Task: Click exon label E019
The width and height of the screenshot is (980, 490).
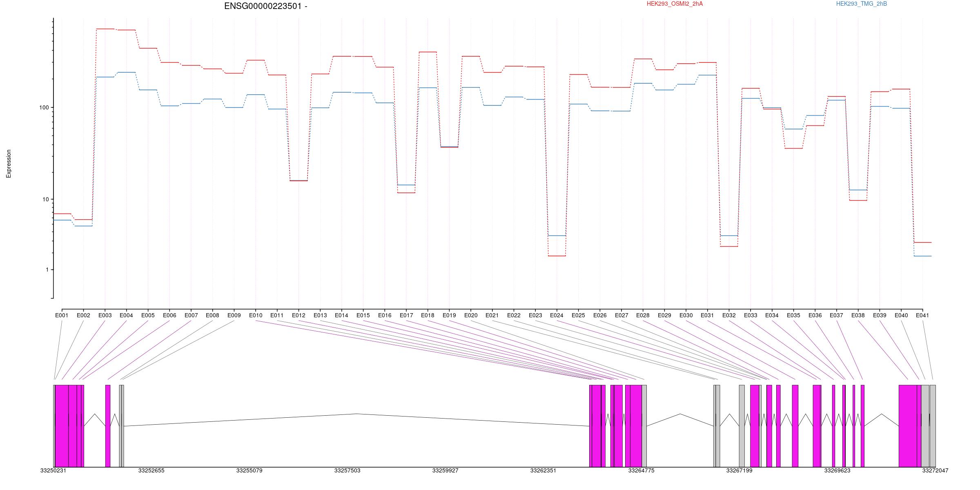Action: click(x=449, y=315)
